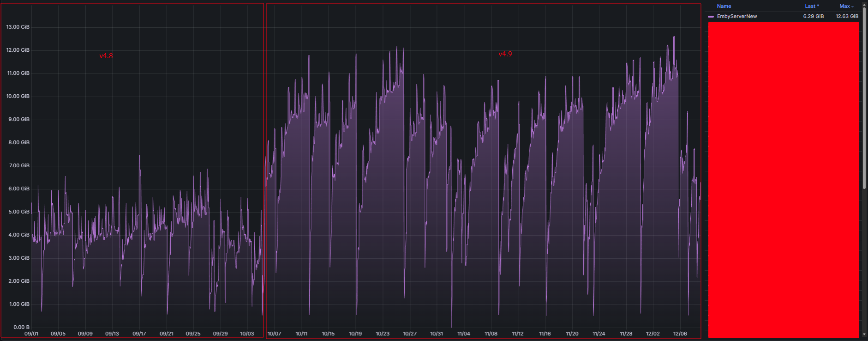The width and height of the screenshot is (868, 341).
Task: Toggle the EmbyServerNew series visibility by its name
Action: (736, 16)
